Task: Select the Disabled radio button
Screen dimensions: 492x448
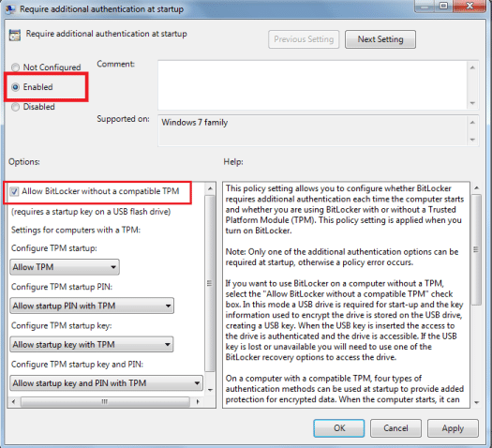Action: [15, 107]
